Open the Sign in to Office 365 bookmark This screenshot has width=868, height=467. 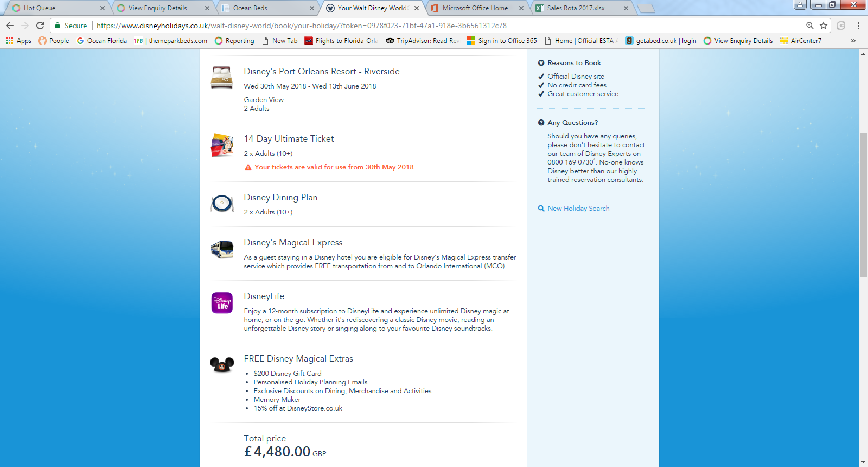click(502, 41)
